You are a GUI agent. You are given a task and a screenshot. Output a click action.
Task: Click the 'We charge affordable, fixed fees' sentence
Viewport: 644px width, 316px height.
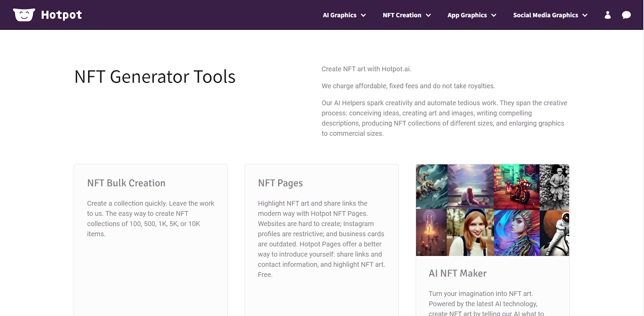[x=409, y=86]
